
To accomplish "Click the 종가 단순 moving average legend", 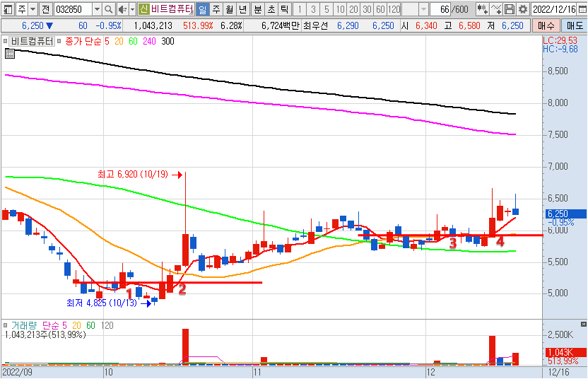I will coord(83,41).
